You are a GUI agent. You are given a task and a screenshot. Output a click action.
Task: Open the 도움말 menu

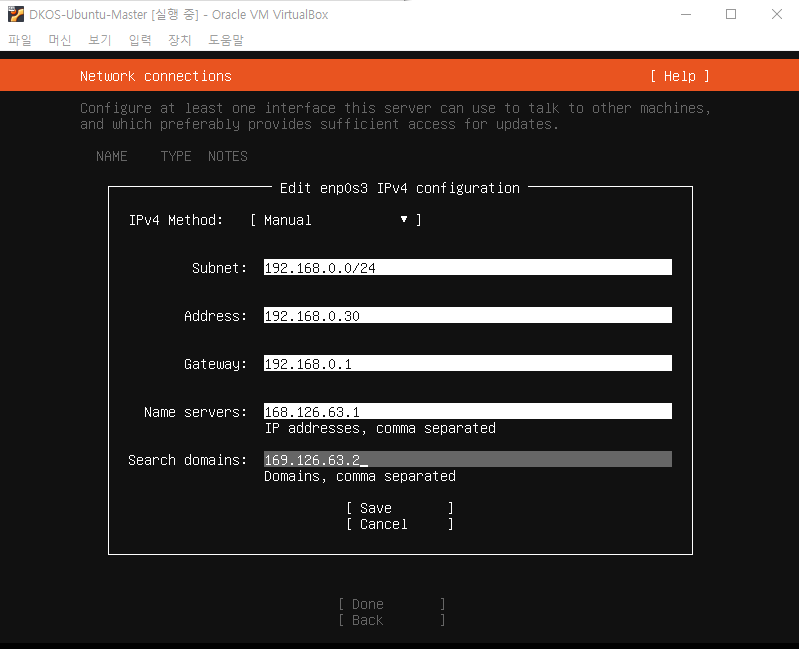tap(226, 40)
